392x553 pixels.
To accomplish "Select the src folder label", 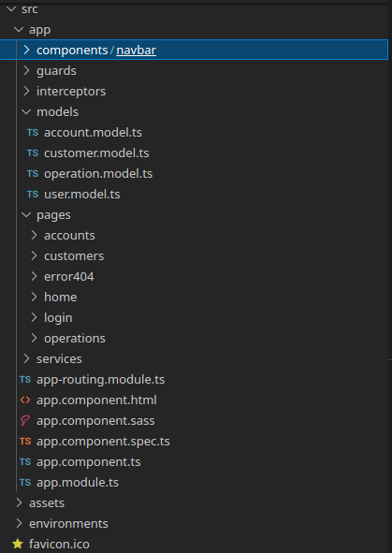I will 30,9.
